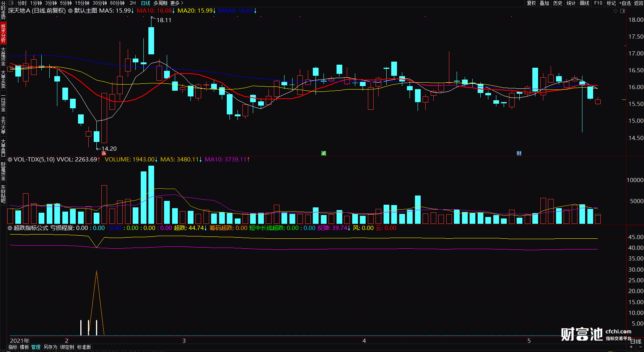Toggle the left sidebar panel icon

coord(11,3)
